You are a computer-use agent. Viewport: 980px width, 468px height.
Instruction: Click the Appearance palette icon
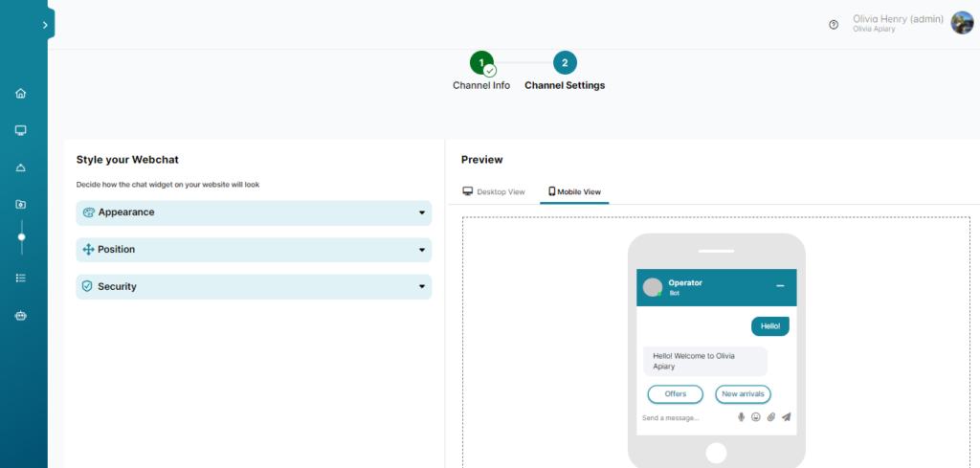point(89,212)
